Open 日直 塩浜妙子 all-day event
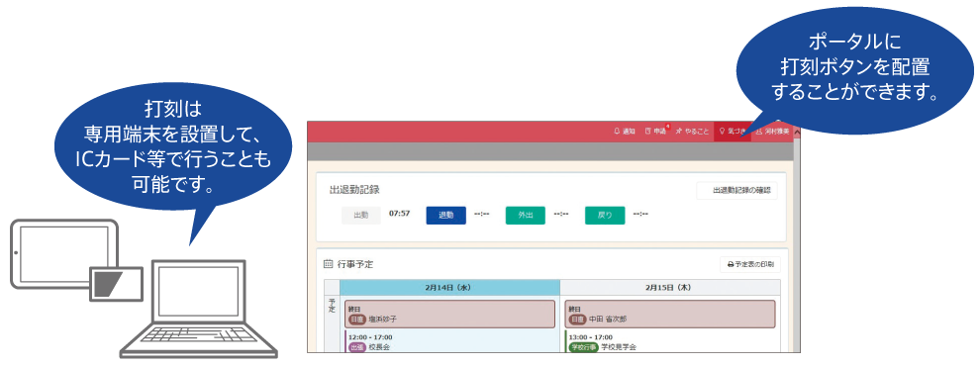 point(450,315)
